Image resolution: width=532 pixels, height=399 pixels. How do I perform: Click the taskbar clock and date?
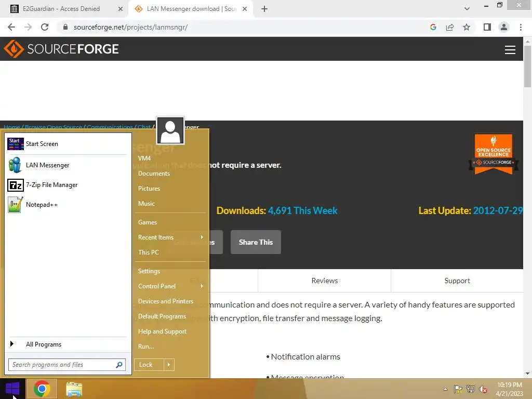click(x=509, y=389)
